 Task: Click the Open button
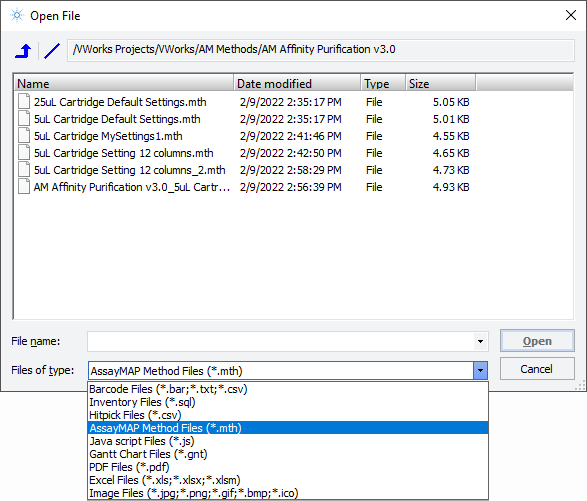(537, 341)
